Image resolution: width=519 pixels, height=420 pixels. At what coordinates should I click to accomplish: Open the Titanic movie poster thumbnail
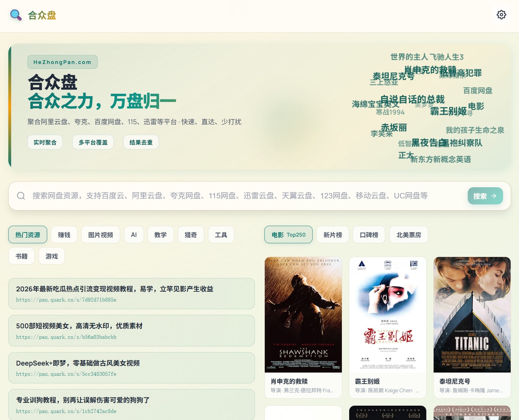tap(472, 315)
